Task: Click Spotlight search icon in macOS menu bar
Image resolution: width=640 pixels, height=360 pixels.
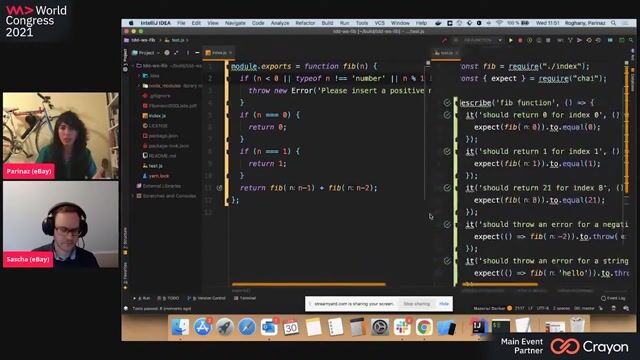Action: (613, 23)
